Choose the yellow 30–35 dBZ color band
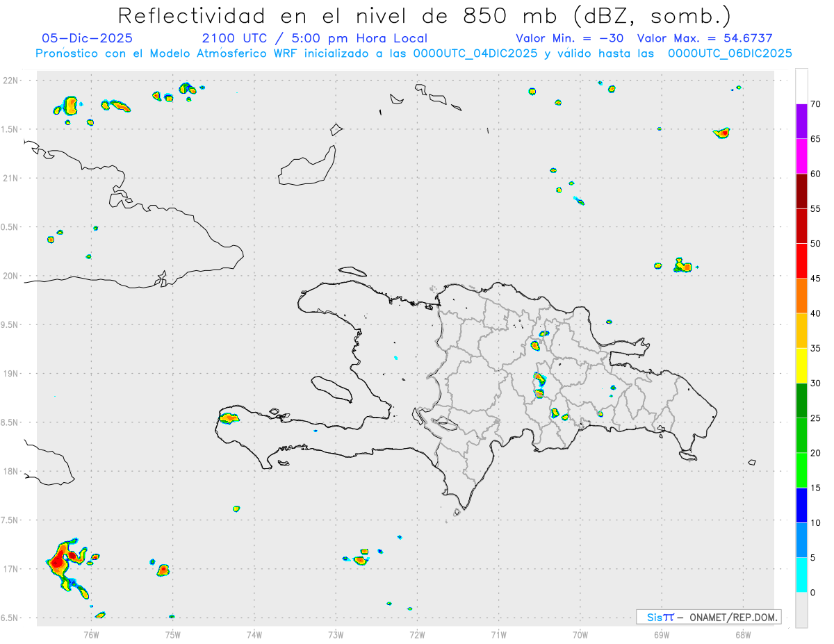The width and height of the screenshot is (834, 644). click(801, 365)
